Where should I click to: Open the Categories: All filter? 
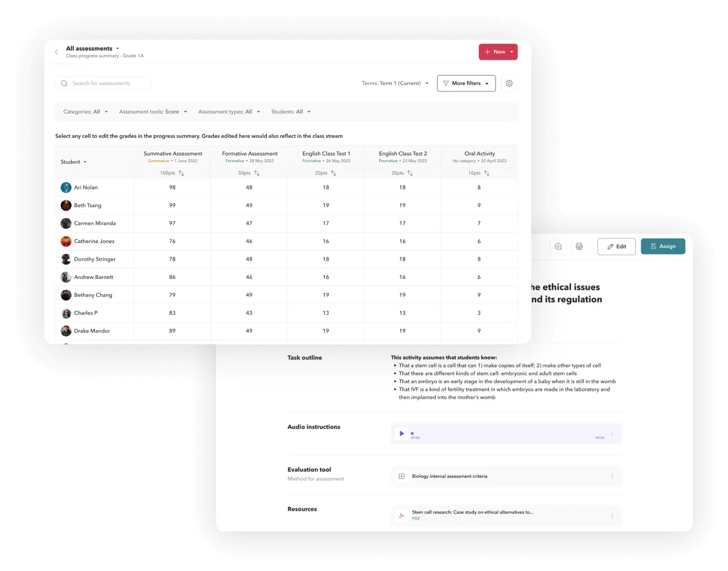tap(85, 112)
